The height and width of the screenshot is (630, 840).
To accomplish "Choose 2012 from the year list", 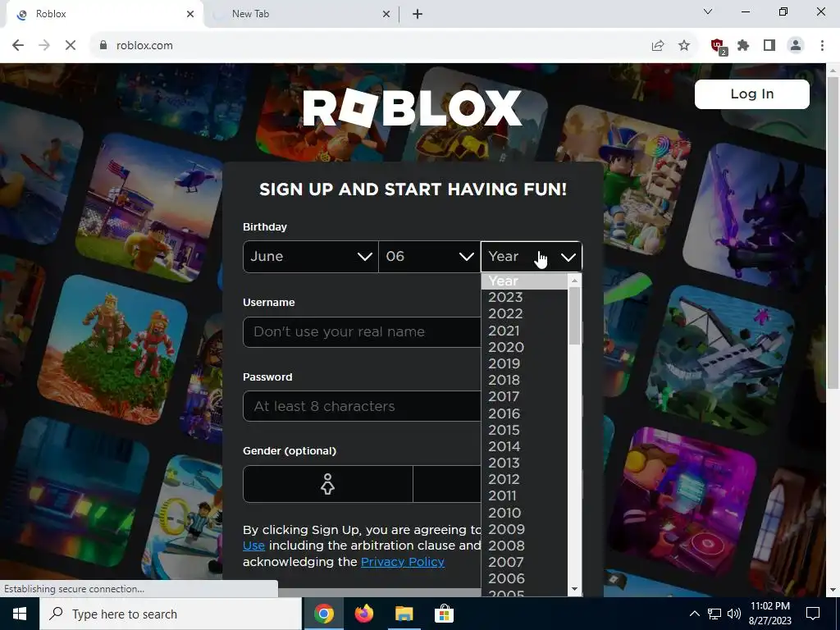I will (524, 479).
